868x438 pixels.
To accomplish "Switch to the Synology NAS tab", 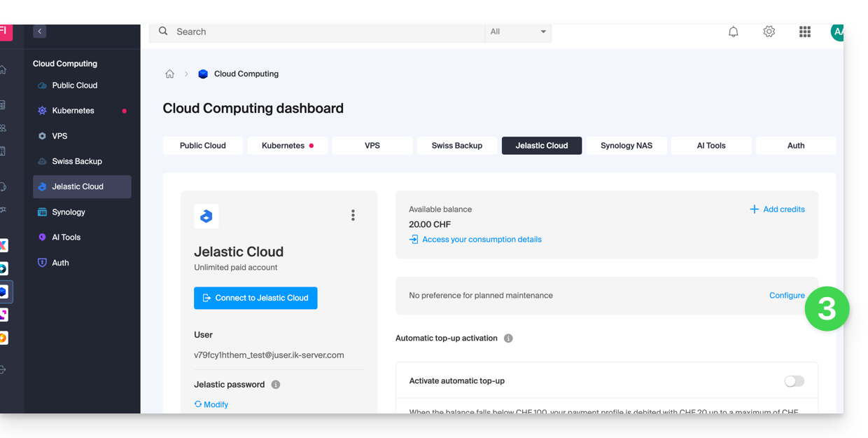I will [626, 146].
